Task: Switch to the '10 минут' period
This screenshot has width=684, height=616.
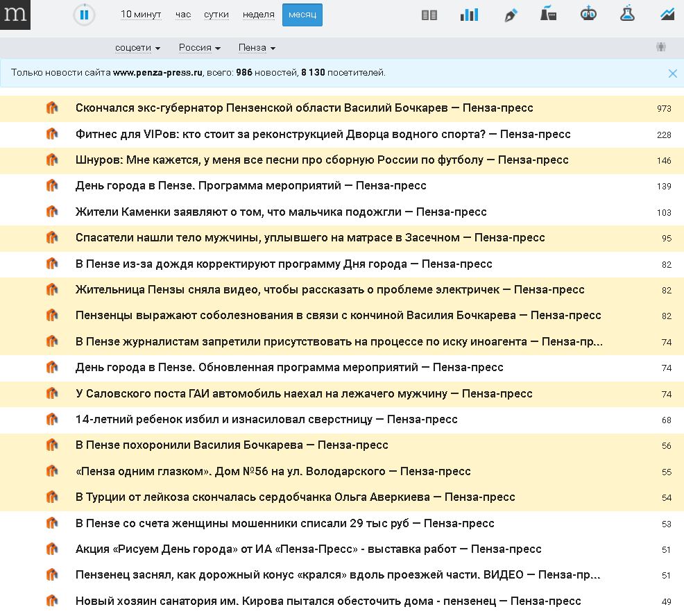Action: (141, 15)
